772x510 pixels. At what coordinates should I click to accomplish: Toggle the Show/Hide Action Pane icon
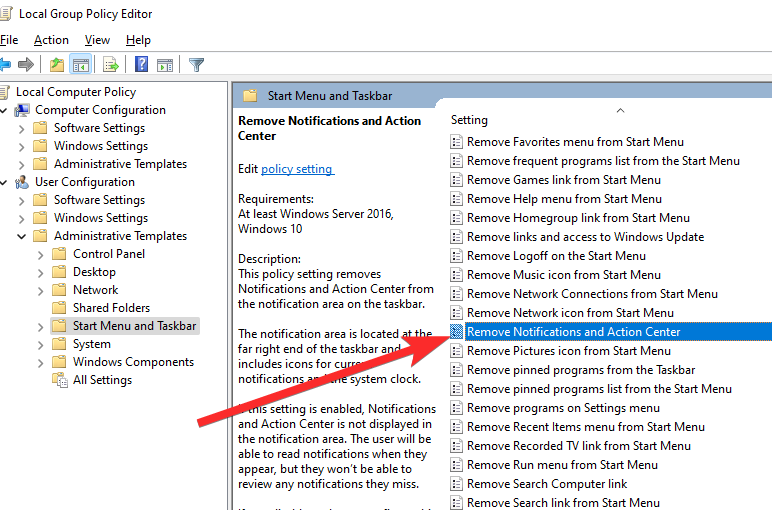pos(165,64)
